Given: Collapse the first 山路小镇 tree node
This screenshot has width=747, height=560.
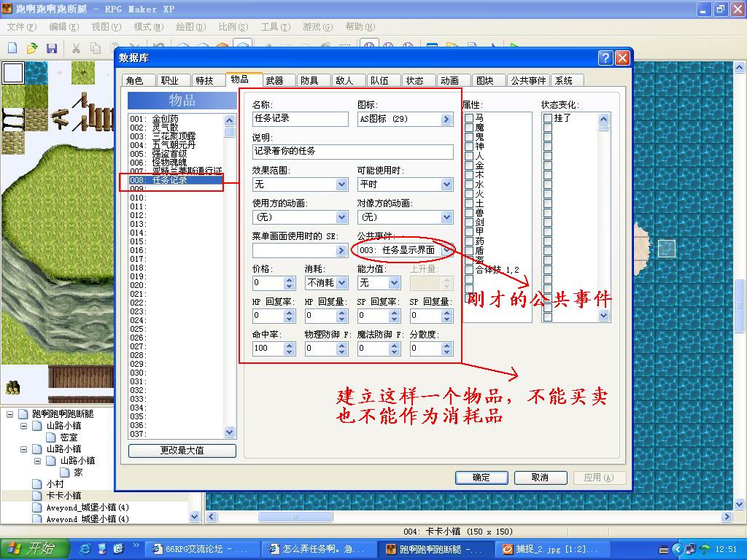Looking at the screenshot, I should (x=23, y=426).
